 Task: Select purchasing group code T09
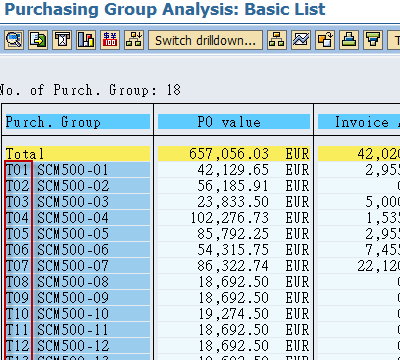18,298
